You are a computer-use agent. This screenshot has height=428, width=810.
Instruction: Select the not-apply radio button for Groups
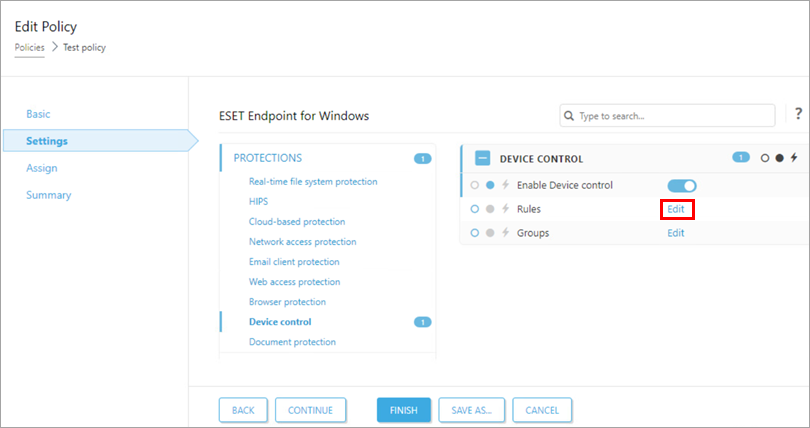tap(475, 233)
